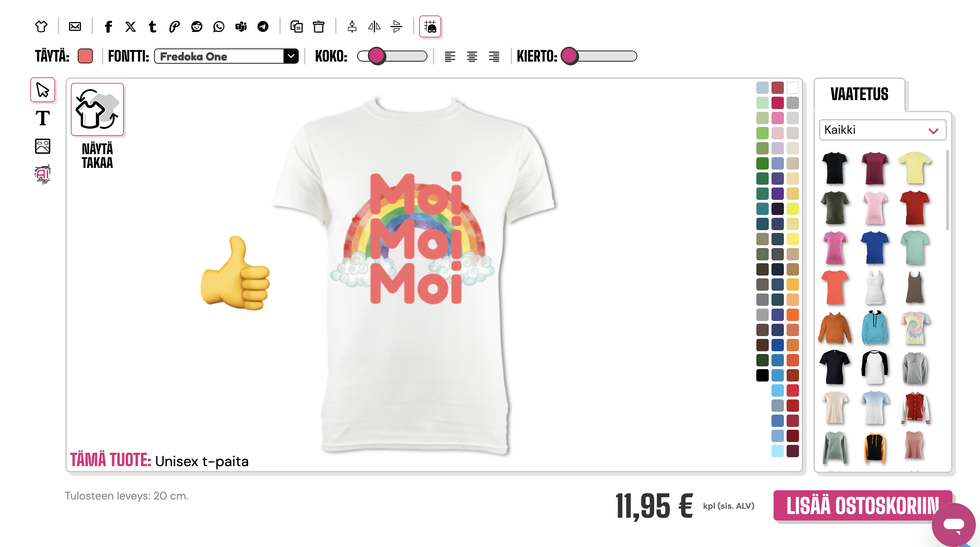Click LISÄÄ OSTOSKORIIN button
Screen dimensions: 980x547
pyautogui.click(x=862, y=505)
